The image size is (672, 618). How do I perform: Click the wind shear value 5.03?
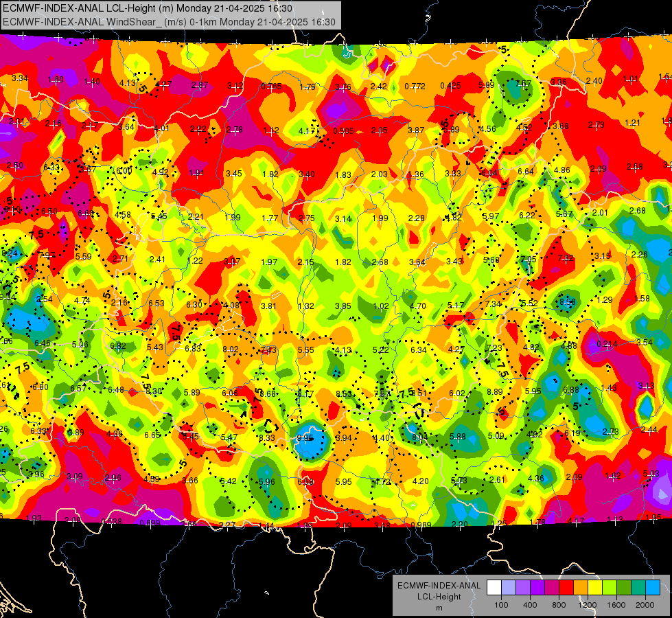(651, 474)
